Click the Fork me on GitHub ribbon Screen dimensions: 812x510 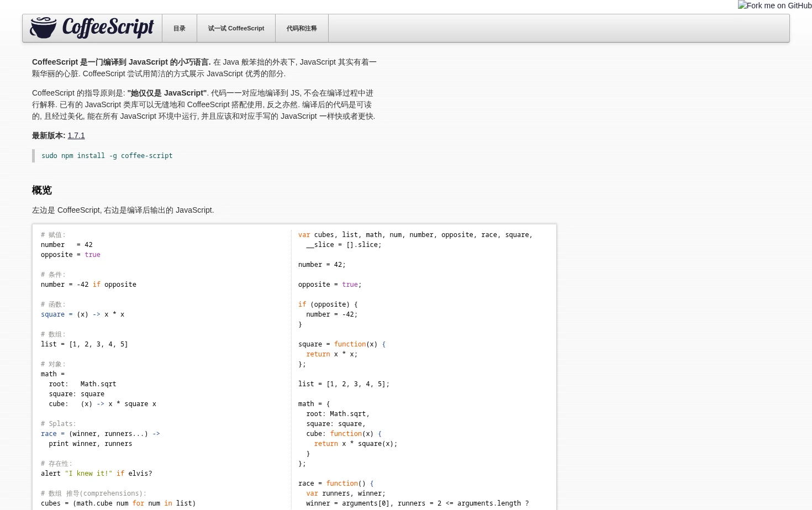pyautogui.click(x=774, y=6)
